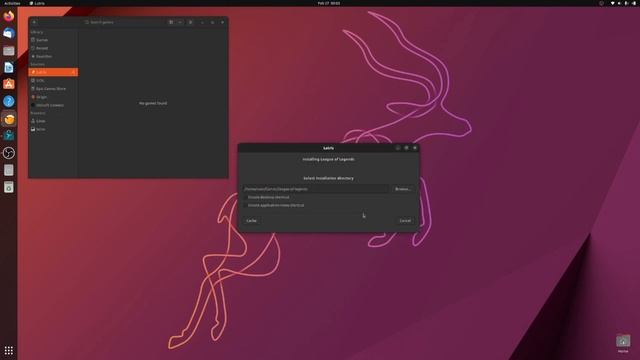Focus the Lutris icon in dock
640x360 pixels.
(9, 119)
